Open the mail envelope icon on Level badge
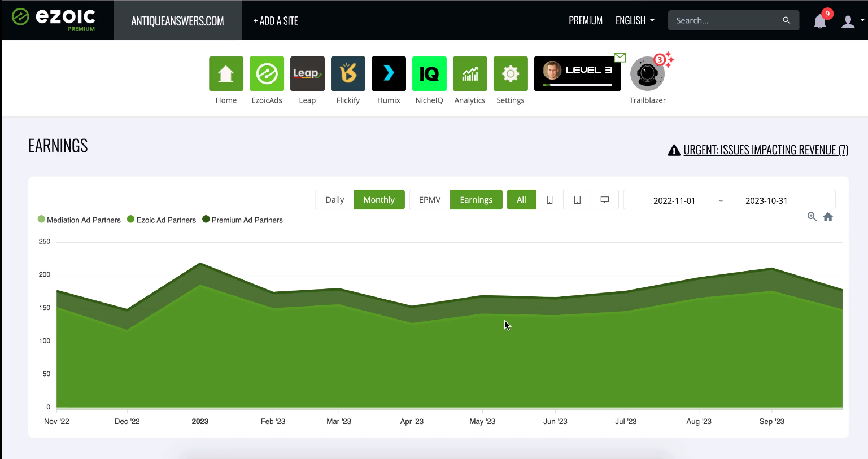 tap(620, 57)
